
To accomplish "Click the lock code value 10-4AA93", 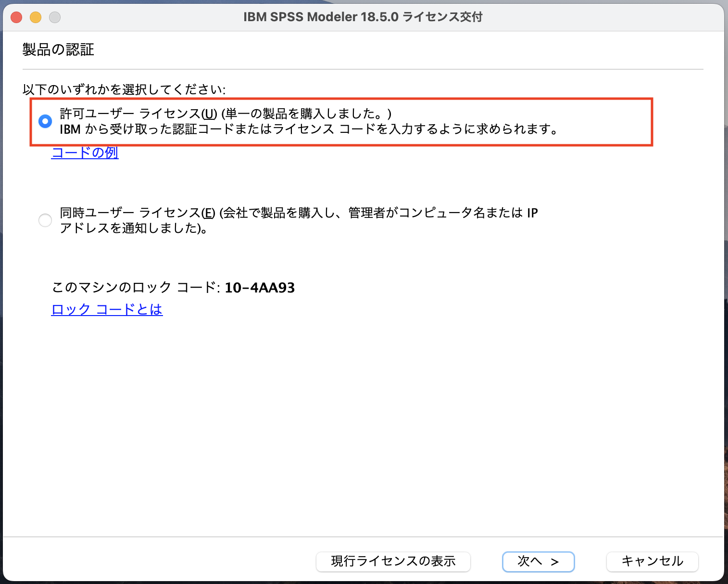I will [x=260, y=288].
